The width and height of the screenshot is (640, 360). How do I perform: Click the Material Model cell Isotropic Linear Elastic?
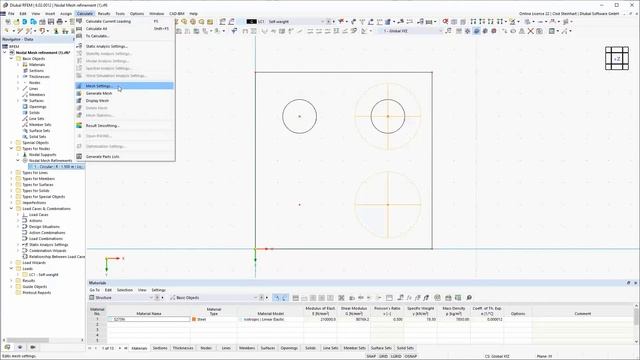[270, 319]
